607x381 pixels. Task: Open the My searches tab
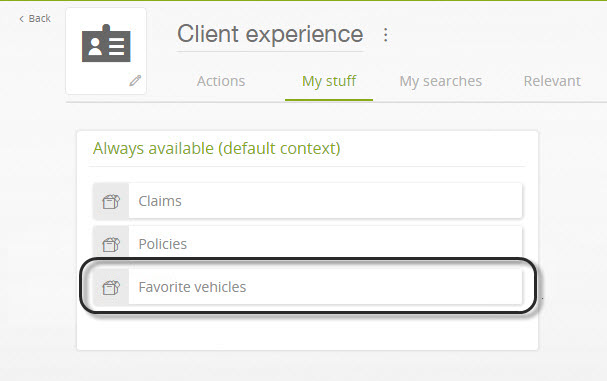(x=441, y=81)
